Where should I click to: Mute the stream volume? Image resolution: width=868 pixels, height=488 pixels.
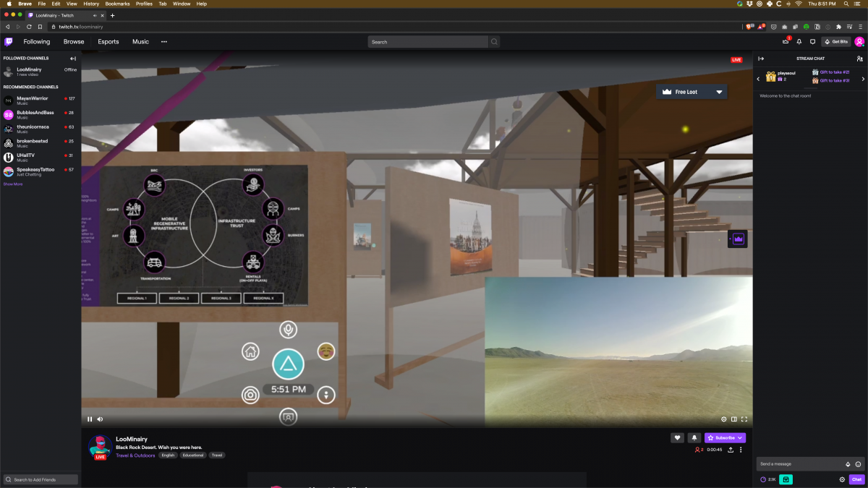click(100, 419)
